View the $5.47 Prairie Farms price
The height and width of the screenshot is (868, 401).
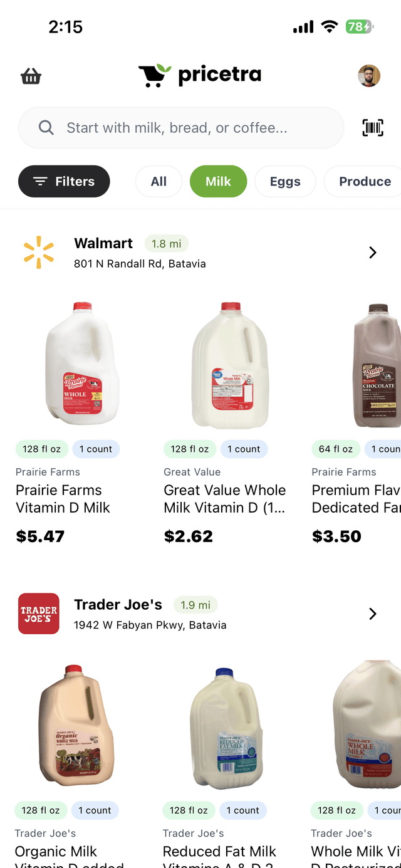[40, 536]
